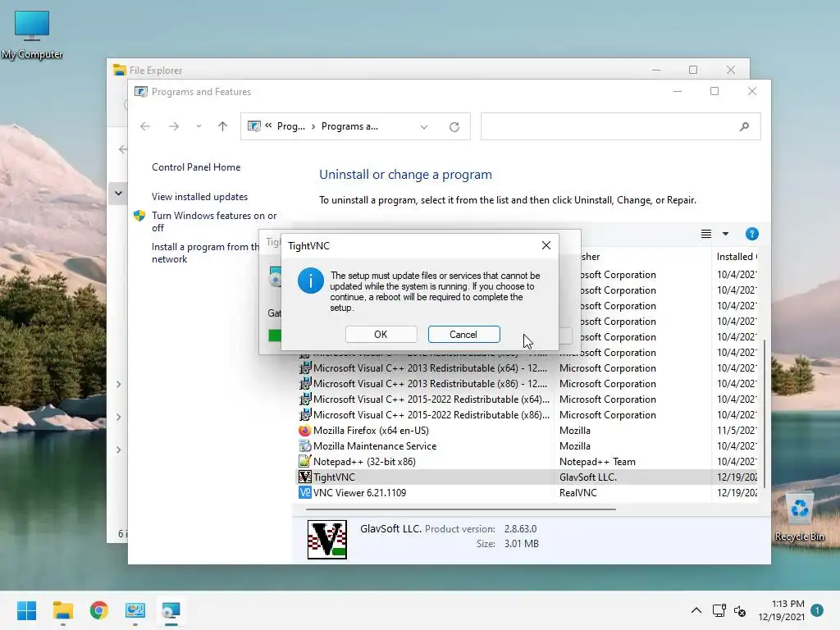Go forward in Programs and Features

[174, 126]
